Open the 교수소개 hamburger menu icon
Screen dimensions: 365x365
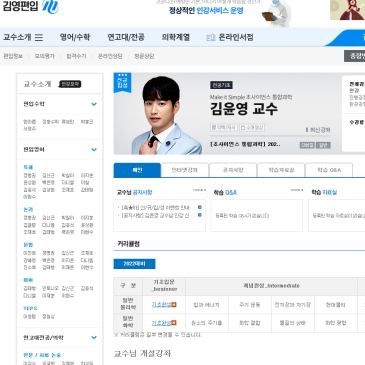pos(39,37)
